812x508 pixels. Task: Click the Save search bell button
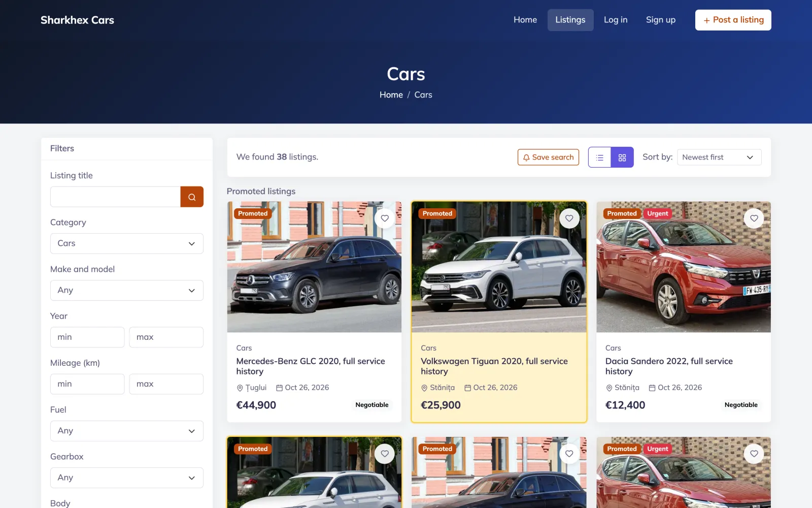[x=548, y=157]
